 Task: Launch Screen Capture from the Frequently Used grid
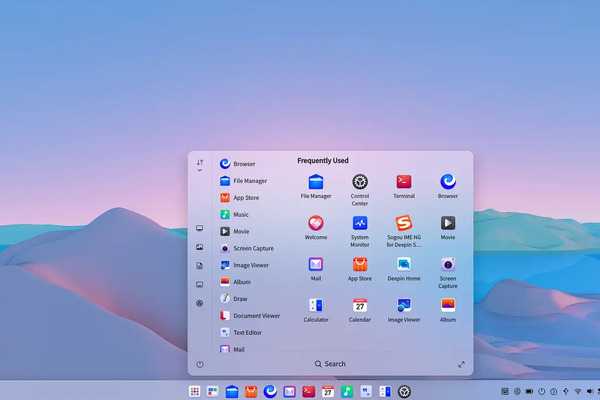tap(448, 272)
